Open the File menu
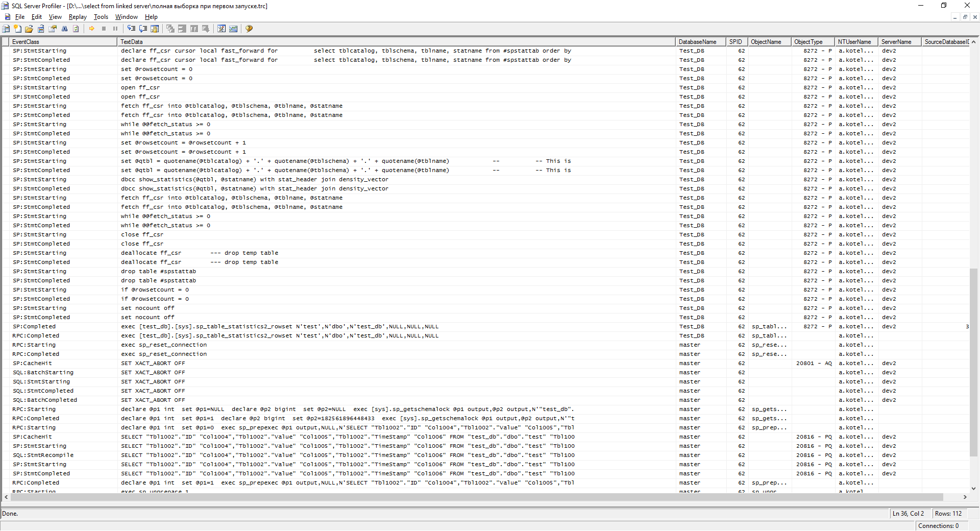 [x=20, y=17]
